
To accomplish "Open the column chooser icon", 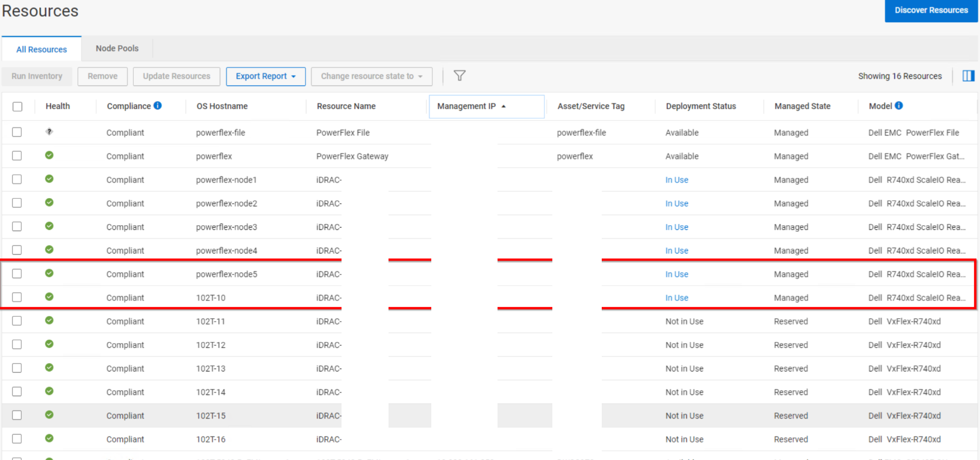I will [968, 76].
